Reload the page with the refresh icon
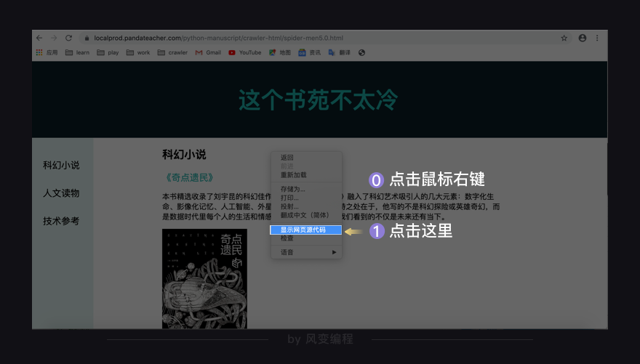Image resolution: width=640 pixels, height=364 pixels. pos(68,38)
